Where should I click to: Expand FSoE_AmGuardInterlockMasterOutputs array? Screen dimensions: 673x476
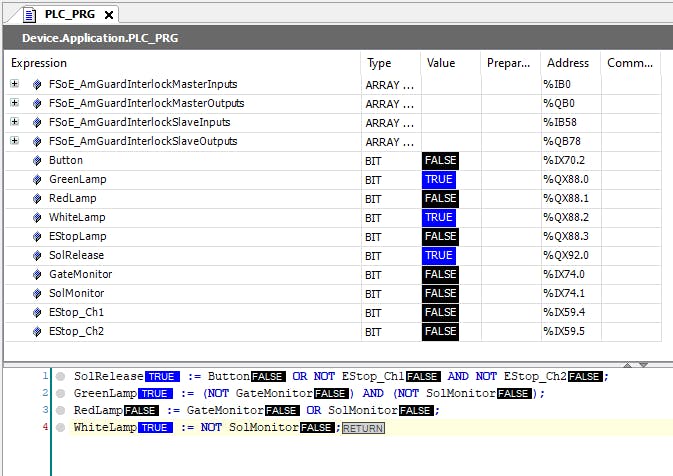coord(15,103)
